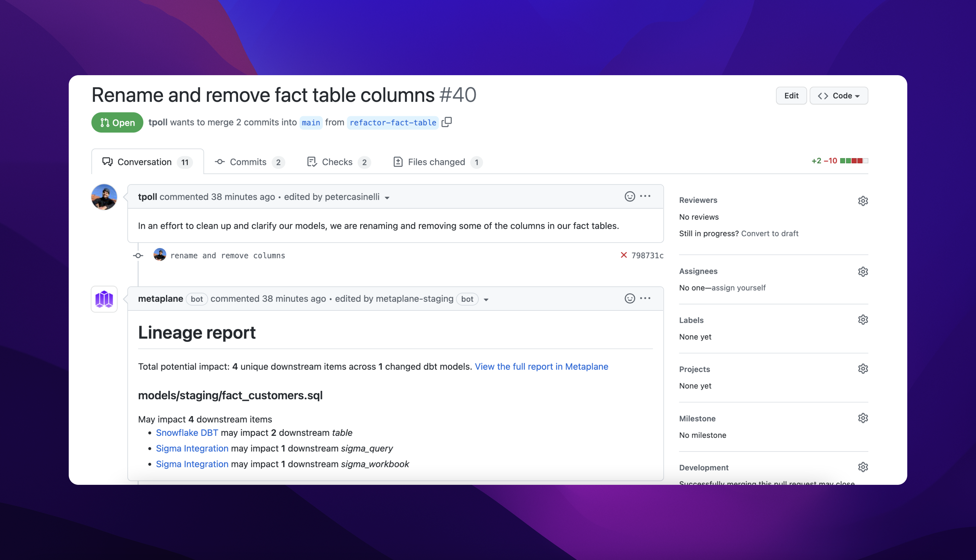Click failed status X next to 798731c
The image size is (976, 560).
click(x=624, y=255)
